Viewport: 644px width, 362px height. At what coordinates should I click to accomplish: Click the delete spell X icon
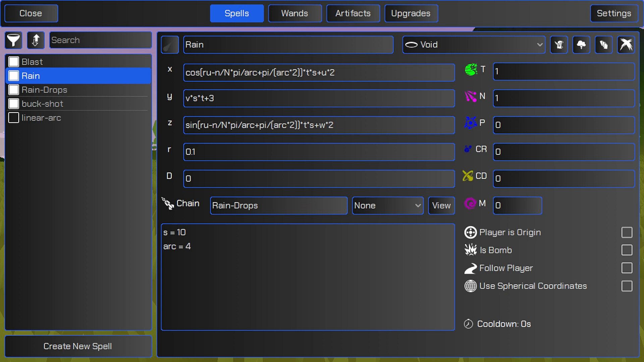pyautogui.click(x=626, y=45)
